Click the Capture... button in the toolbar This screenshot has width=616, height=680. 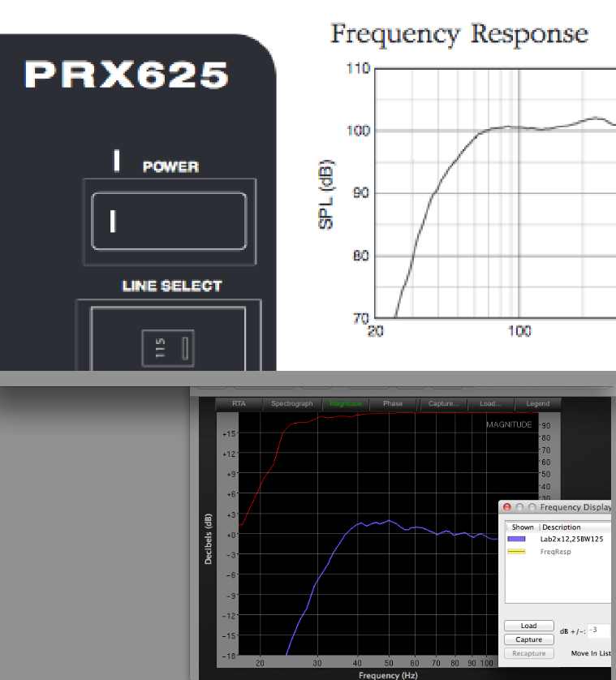(443, 404)
